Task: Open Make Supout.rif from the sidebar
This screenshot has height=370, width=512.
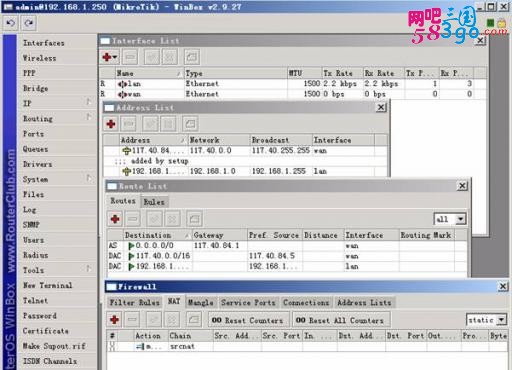Action: click(54, 346)
